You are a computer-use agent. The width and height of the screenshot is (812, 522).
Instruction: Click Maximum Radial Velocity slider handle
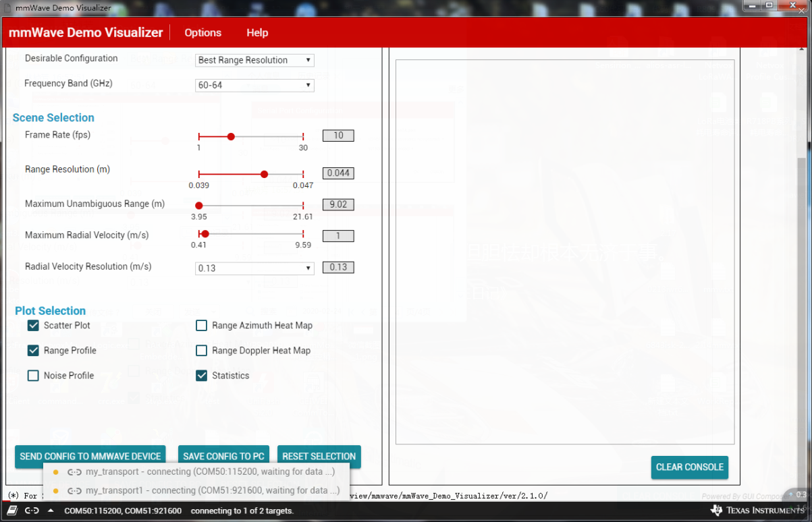(205, 234)
